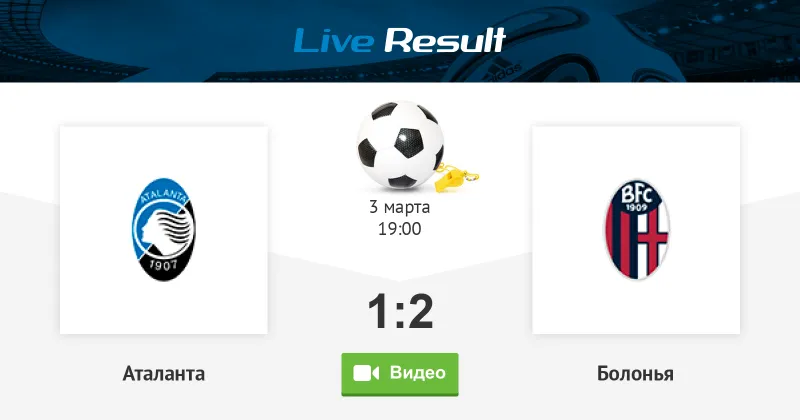Select the 1907 badge on Atalanta crest
This screenshot has height=420, width=800.
pyautogui.click(x=163, y=265)
